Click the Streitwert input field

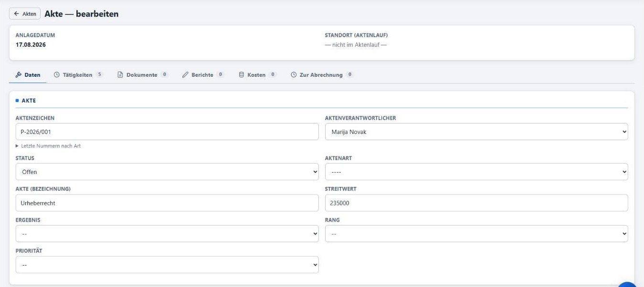pyautogui.click(x=476, y=203)
